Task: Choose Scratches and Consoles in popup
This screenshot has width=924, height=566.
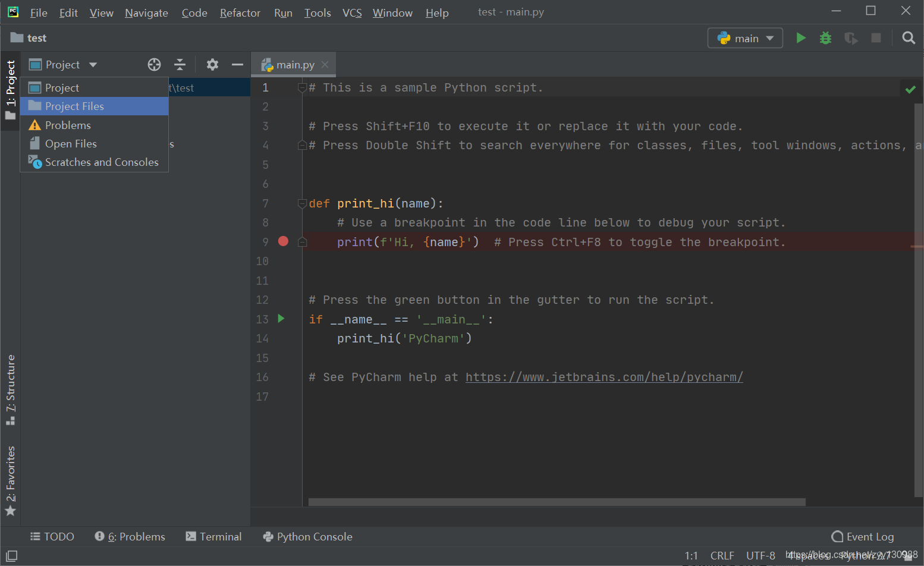Action: (x=95, y=162)
